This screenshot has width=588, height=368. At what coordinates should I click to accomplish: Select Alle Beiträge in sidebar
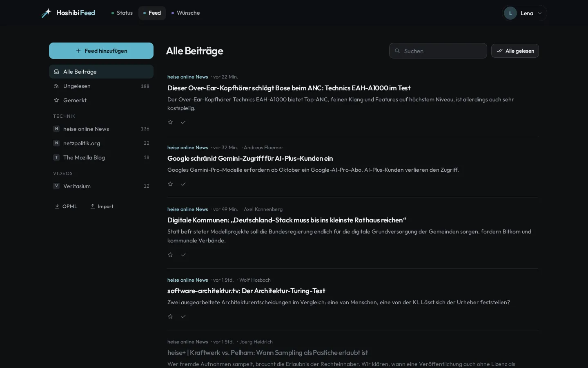(101, 72)
